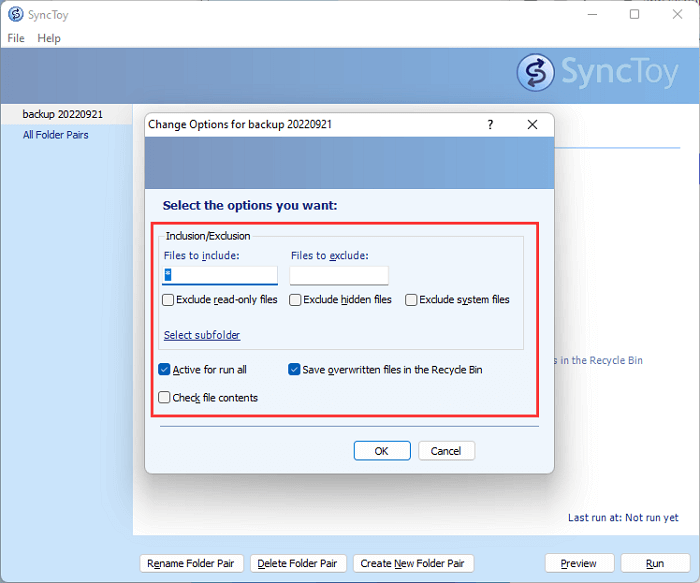Confirm the options with OK
This screenshot has width=700, height=583.
pyautogui.click(x=382, y=451)
